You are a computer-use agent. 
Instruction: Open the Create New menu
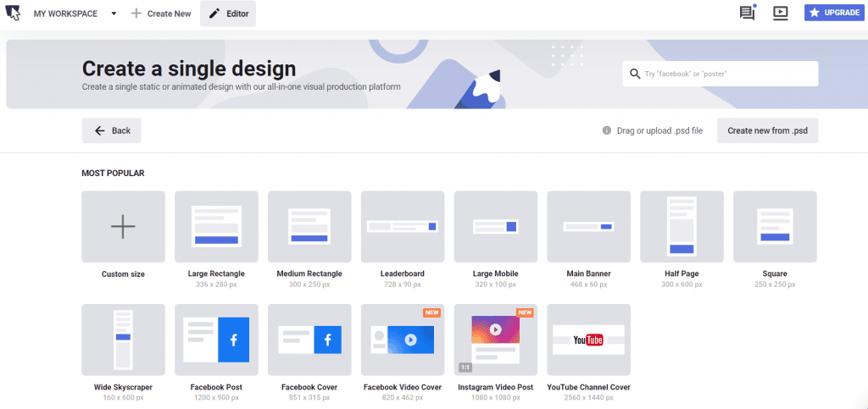[161, 14]
